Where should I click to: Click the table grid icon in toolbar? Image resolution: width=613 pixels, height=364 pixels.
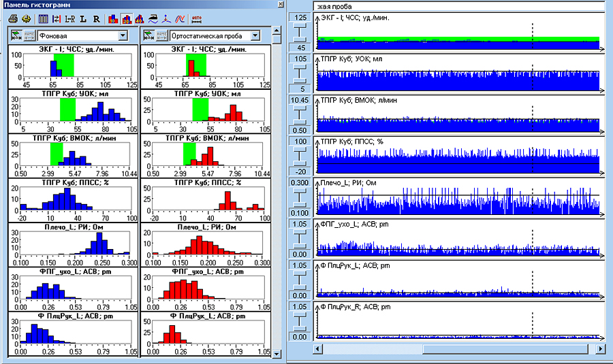(43, 18)
